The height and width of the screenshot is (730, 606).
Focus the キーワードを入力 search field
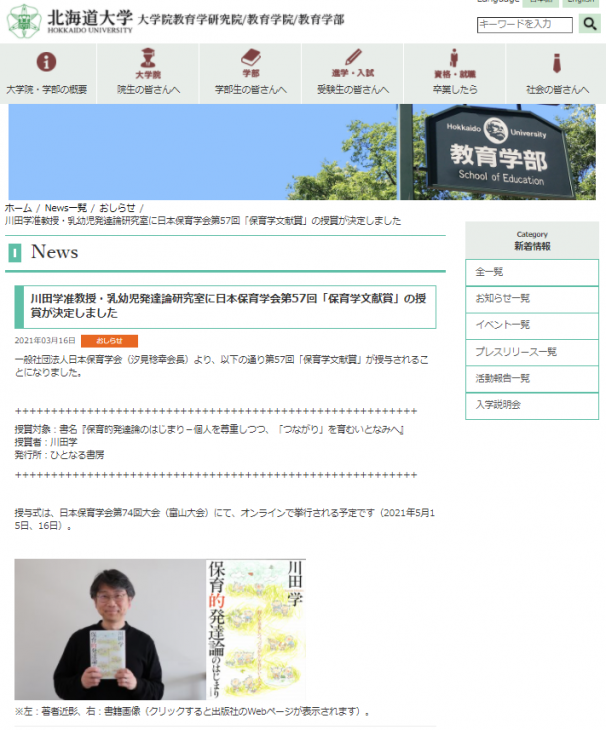click(525, 25)
